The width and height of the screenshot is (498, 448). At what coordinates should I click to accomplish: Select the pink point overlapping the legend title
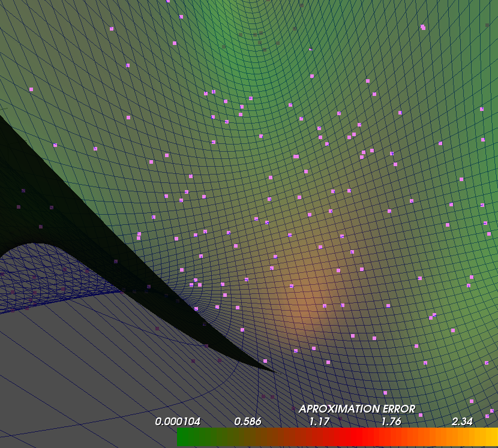pyautogui.click(x=421, y=415)
